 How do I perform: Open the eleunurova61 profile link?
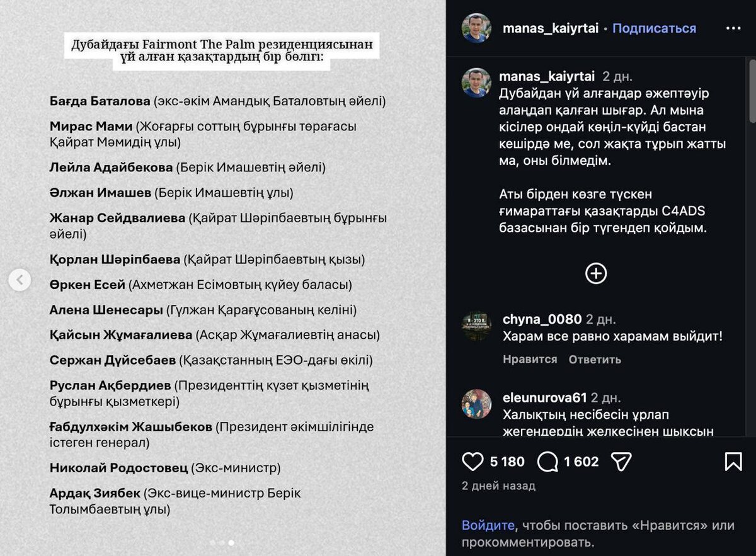click(x=544, y=398)
